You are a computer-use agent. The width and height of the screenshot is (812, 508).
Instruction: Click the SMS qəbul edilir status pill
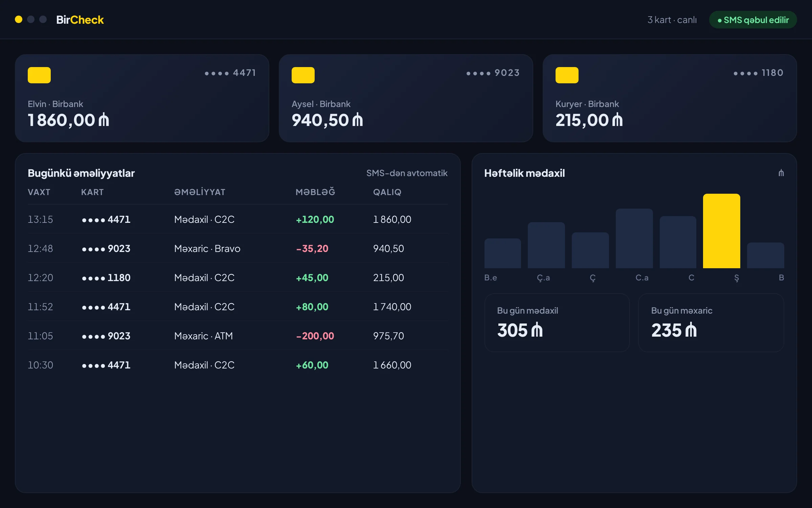[x=753, y=20]
